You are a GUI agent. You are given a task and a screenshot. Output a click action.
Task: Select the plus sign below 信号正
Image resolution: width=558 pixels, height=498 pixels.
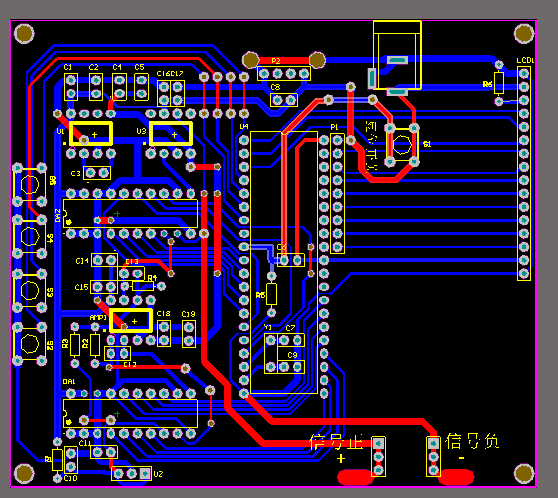(x=341, y=458)
